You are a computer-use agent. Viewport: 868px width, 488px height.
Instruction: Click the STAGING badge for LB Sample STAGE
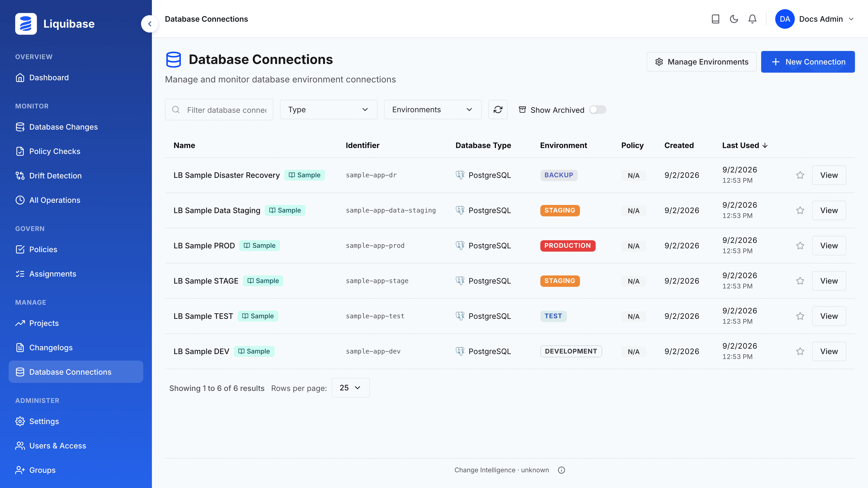[560, 281]
